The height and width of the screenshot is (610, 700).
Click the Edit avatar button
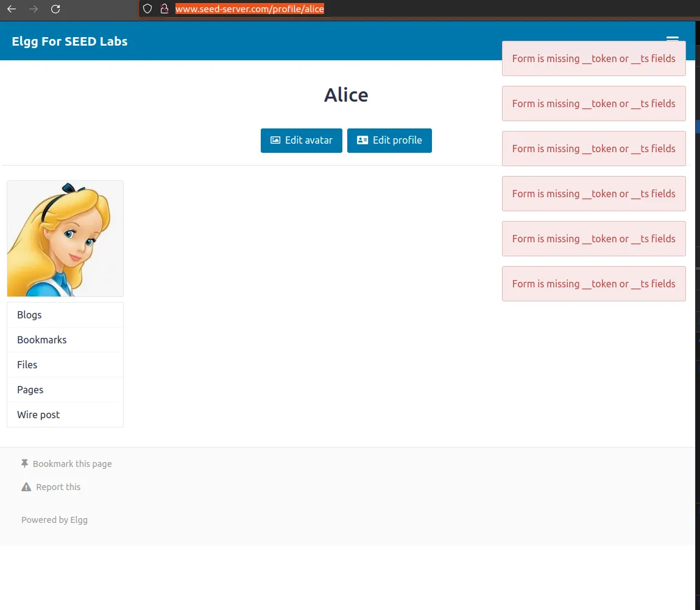(x=302, y=141)
